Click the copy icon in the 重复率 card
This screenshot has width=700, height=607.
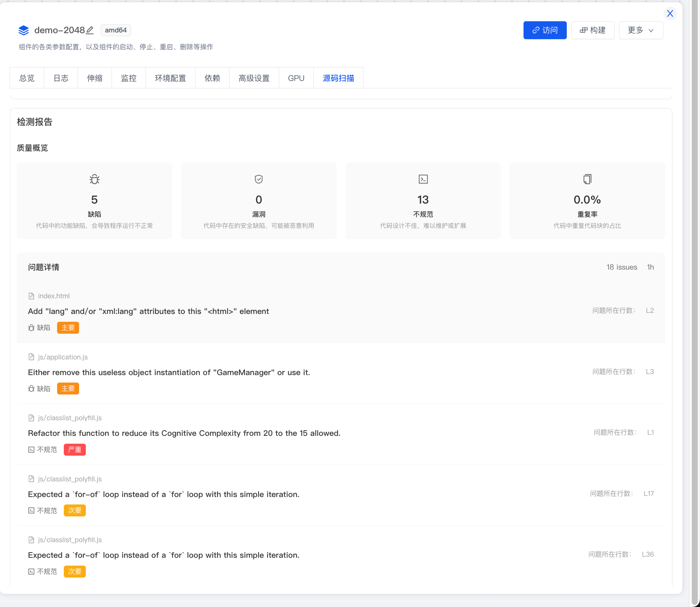[x=587, y=179]
